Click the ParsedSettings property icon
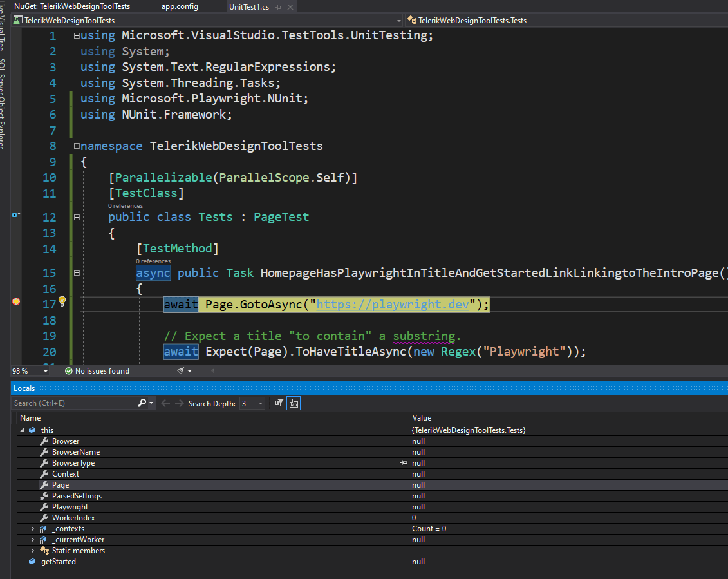The width and height of the screenshot is (728, 579). [44, 496]
